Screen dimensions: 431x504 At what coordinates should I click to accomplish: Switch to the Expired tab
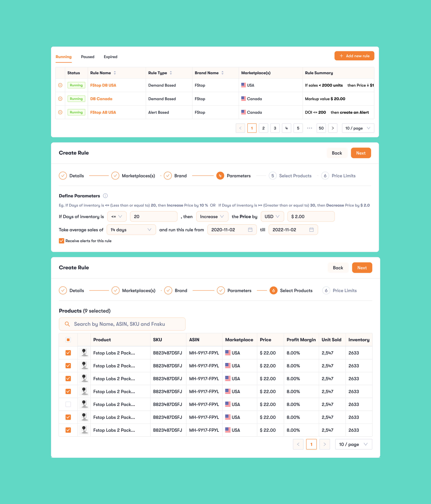click(x=110, y=57)
